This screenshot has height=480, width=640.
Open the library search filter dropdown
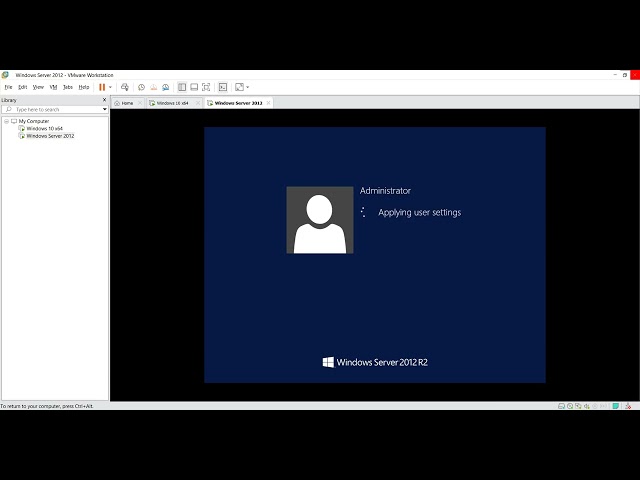click(104, 109)
